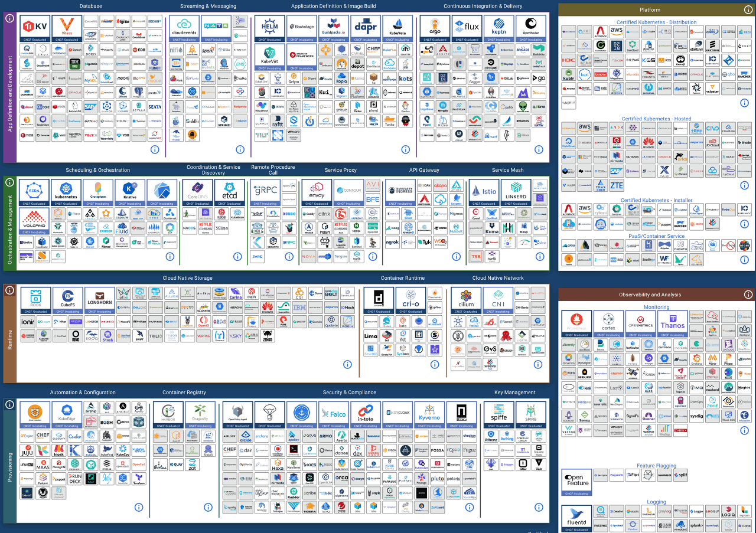Open the KubeVirt project card
Screen dimensions: 756x533
[x=270, y=57]
